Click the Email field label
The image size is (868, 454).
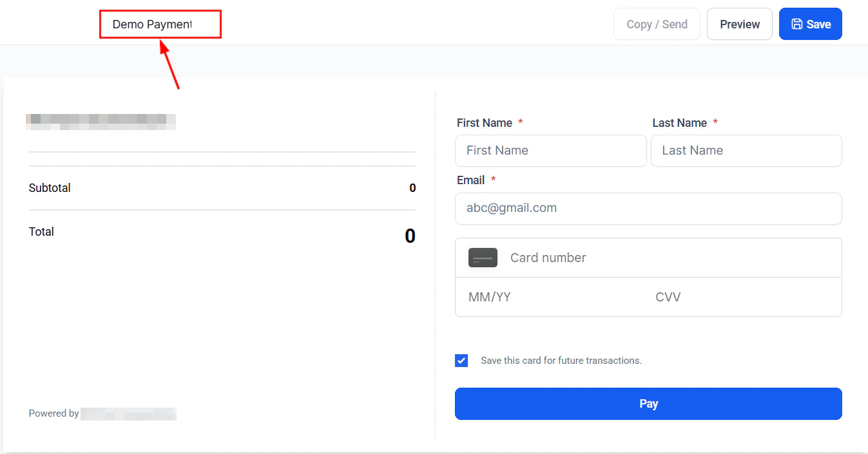point(471,180)
